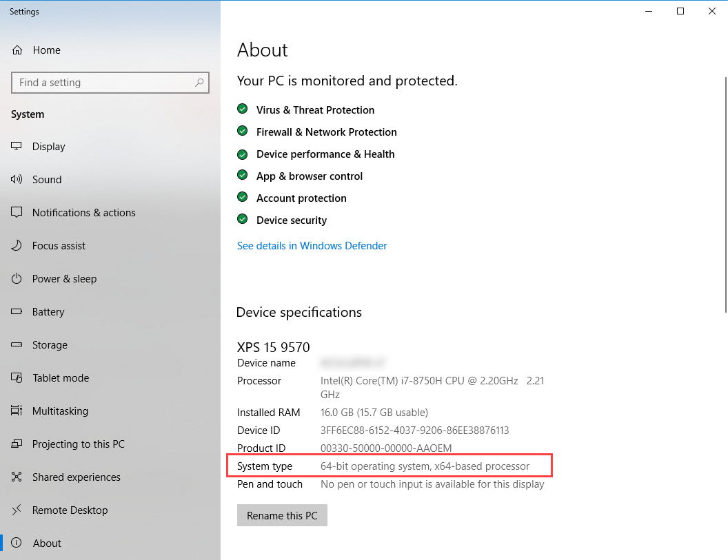The height and width of the screenshot is (560, 728).
Task: Click Device security label
Action: tap(292, 220)
